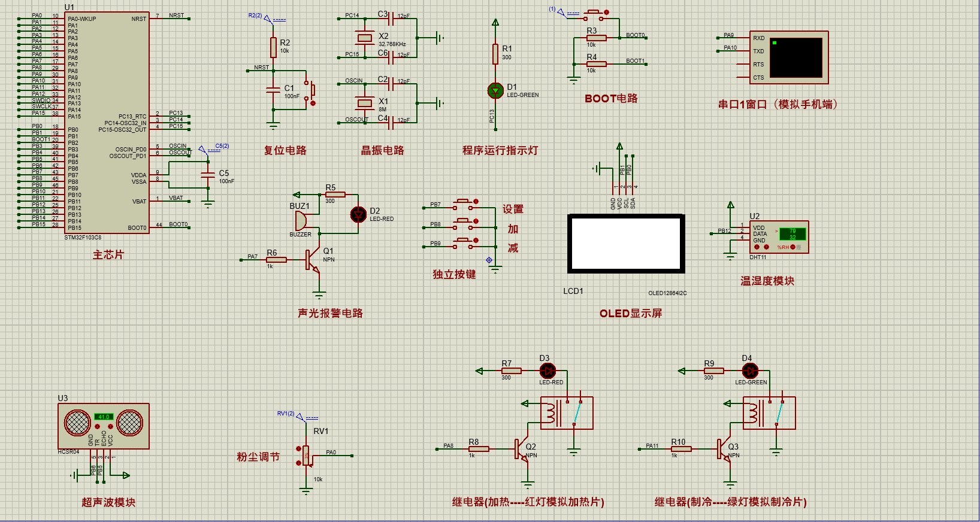
Task: Click the 超声波模块 label
Action: pyautogui.click(x=108, y=502)
